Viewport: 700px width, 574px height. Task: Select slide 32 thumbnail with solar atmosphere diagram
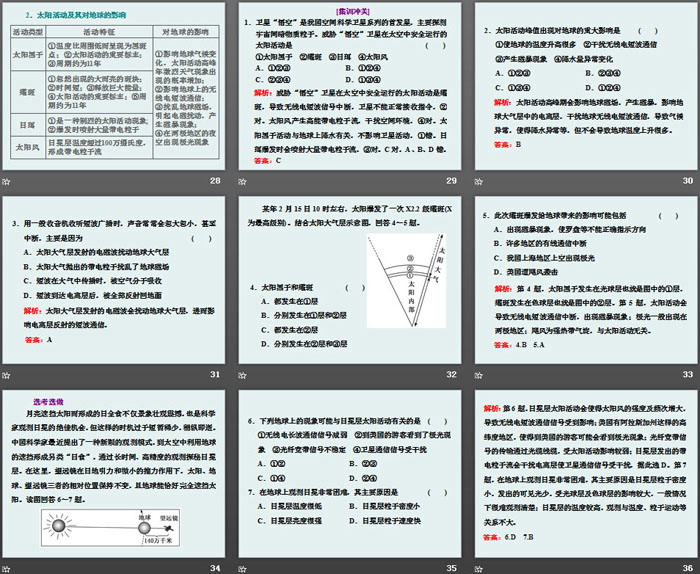(350, 280)
